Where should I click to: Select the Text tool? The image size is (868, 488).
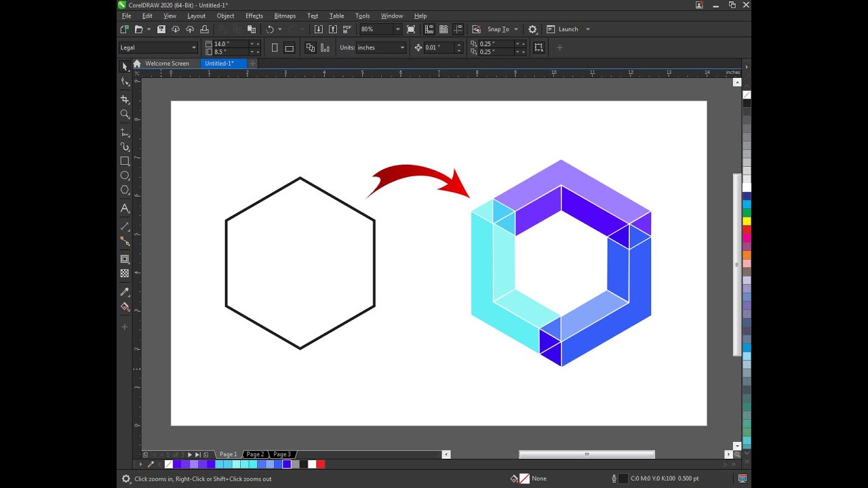tap(125, 209)
